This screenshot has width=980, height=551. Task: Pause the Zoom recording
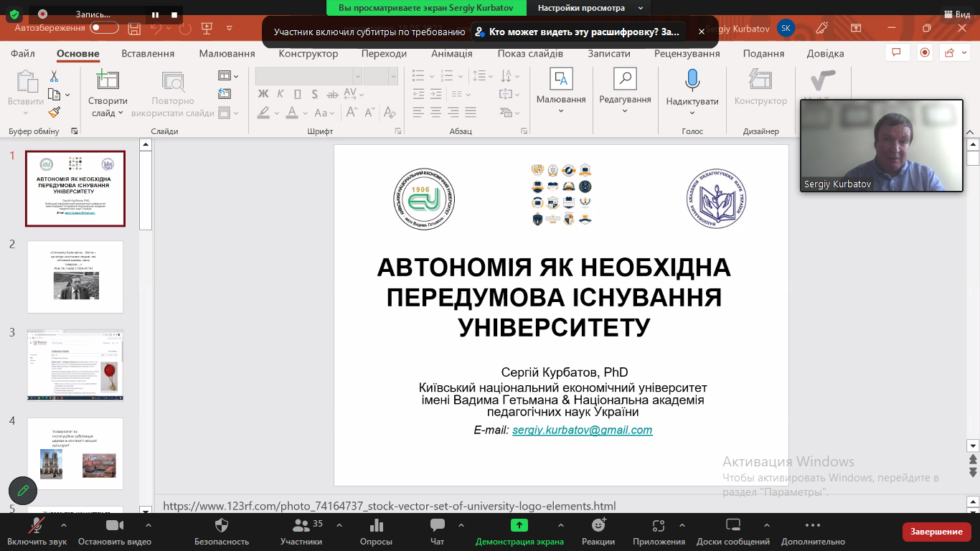point(155,14)
